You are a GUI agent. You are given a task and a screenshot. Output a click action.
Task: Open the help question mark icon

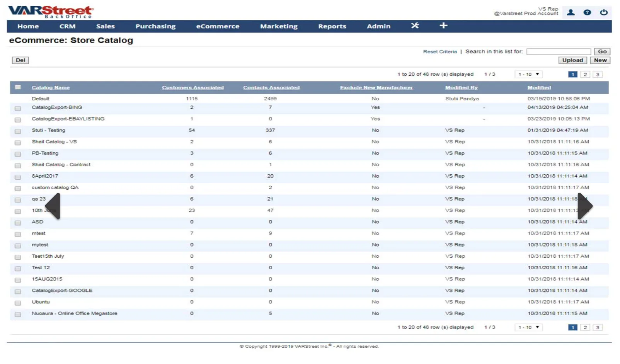(x=587, y=12)
